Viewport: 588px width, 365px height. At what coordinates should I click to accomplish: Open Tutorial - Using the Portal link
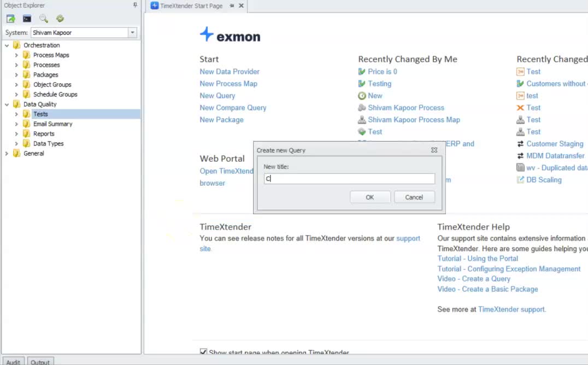(x=478, y=258)
